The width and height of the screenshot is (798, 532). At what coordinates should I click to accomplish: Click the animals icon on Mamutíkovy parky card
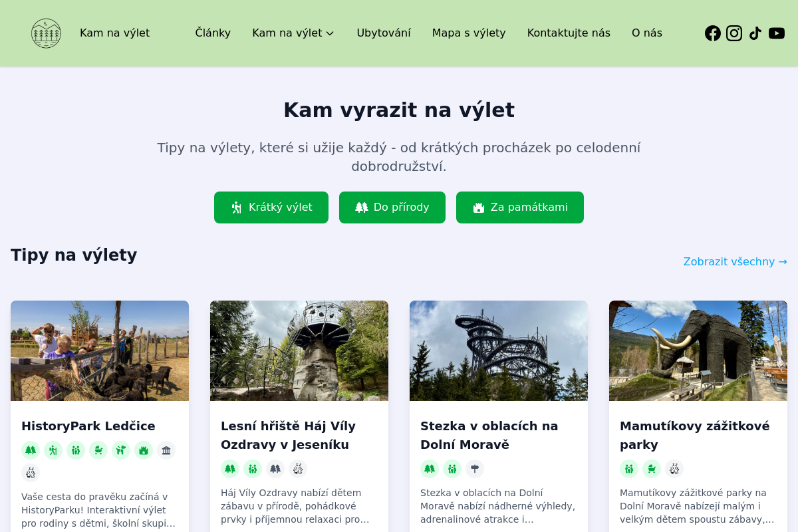pos(674,469)
